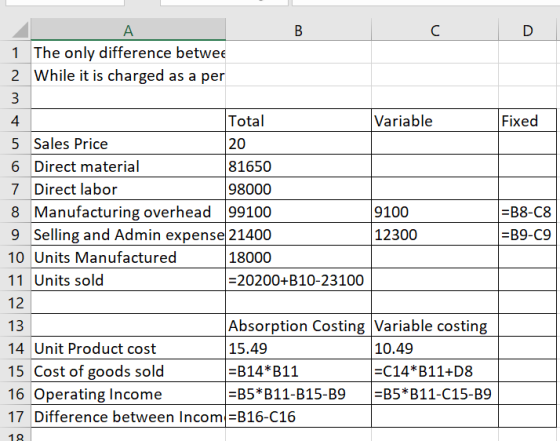Click the 'Unit Product cost' label cell
The image size is (560, 441).
point(128,349)
